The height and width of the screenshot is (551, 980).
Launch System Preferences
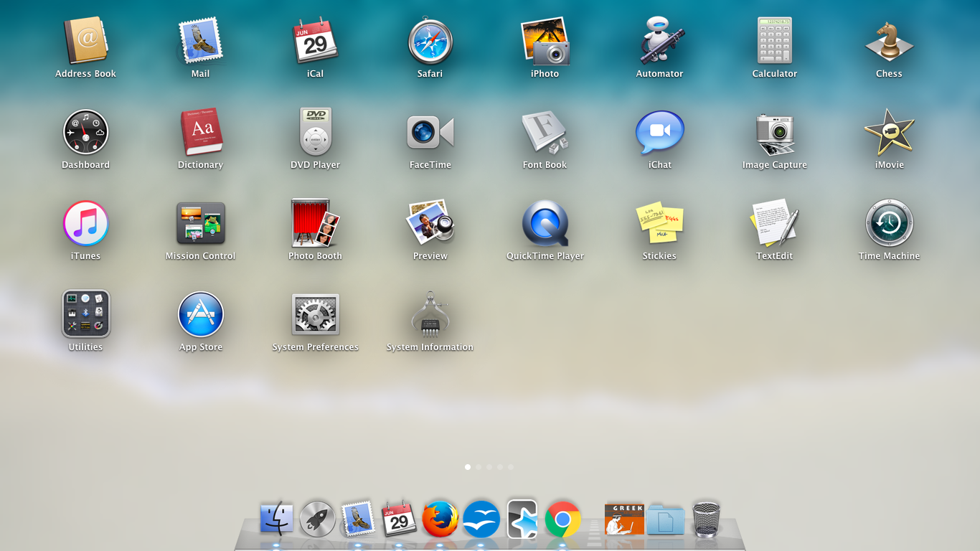tap(315, 314)
